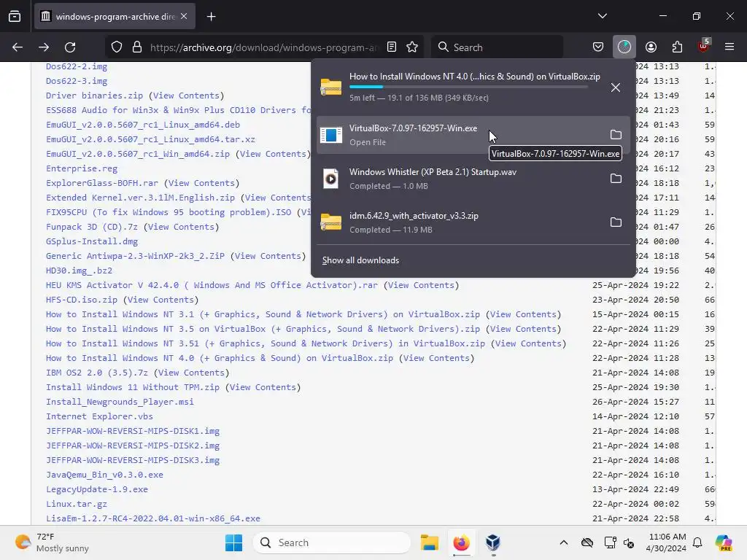View Contents of HFS-CD.iso.zip
This screenshot has width=747, height=560.
[161, 300]
